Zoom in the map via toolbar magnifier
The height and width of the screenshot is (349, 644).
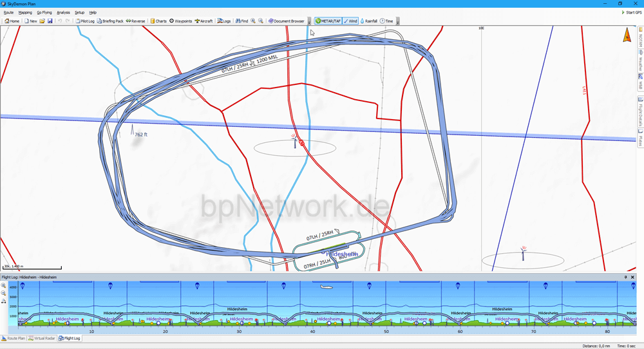(253, 21)
